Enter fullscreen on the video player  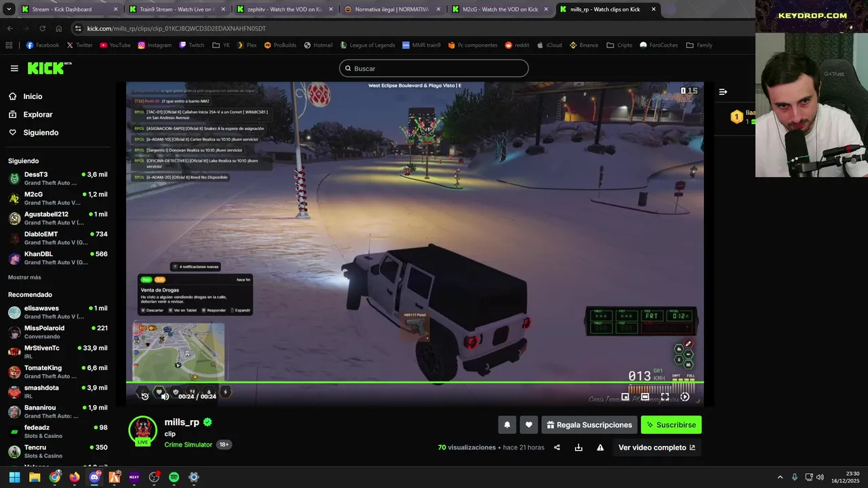point(665,397)
